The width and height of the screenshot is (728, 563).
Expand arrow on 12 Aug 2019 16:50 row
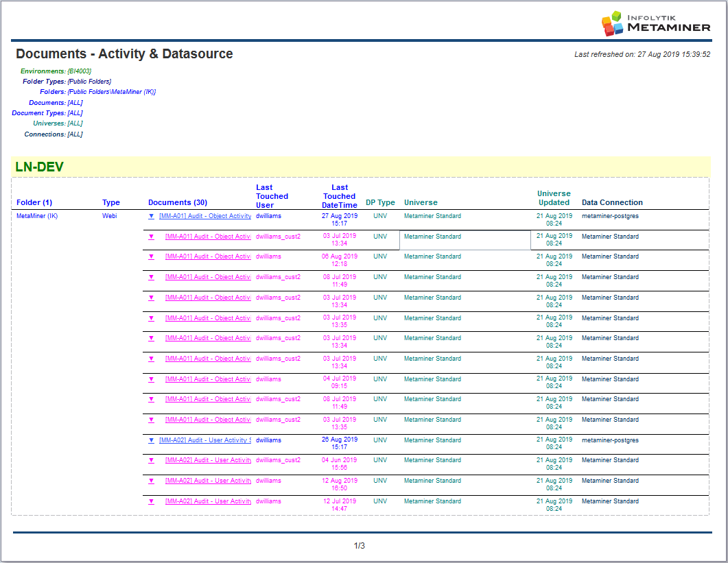click(x=151, y=481)
